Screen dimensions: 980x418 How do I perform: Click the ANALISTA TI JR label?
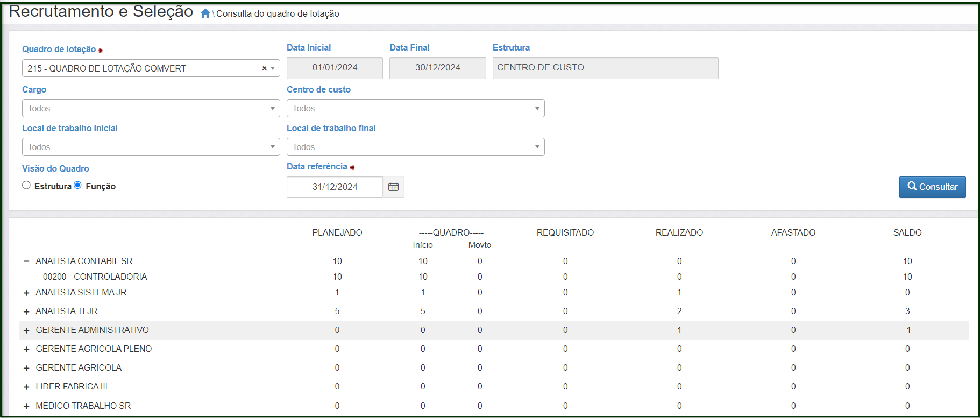point(67,311)
